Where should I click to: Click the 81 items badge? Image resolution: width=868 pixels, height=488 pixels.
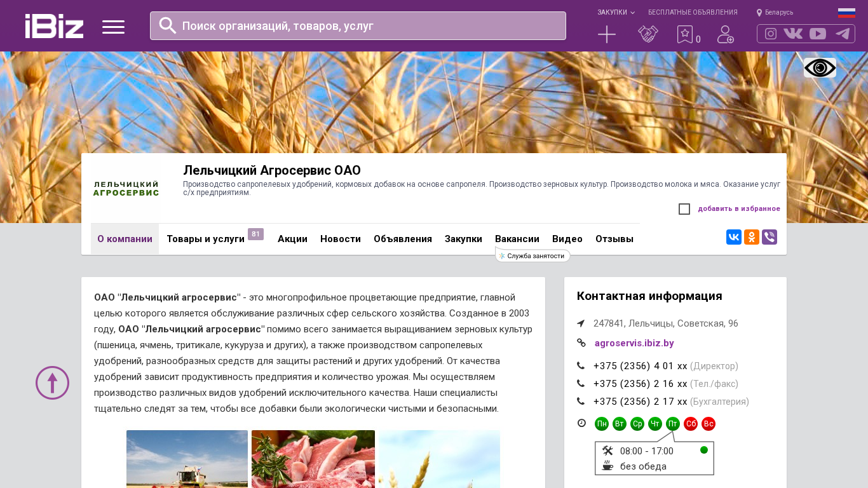pos(255,234)
